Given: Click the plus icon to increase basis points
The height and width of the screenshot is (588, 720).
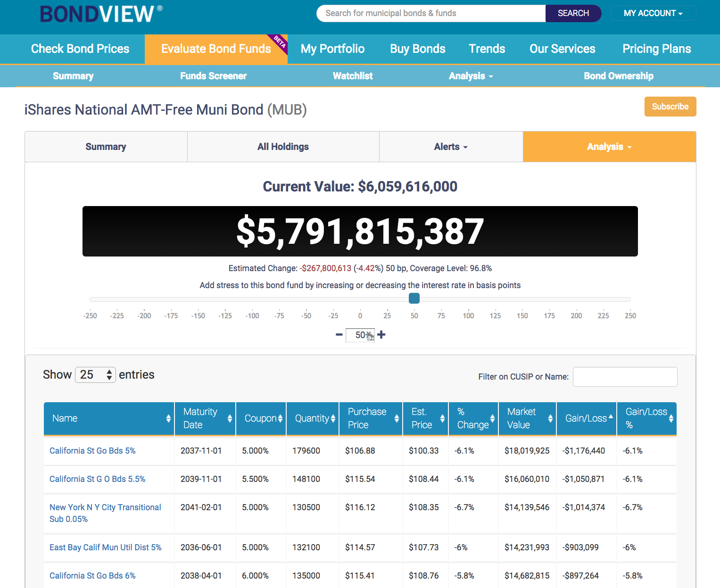Looking at the screenshot, I should coord(381,335).
